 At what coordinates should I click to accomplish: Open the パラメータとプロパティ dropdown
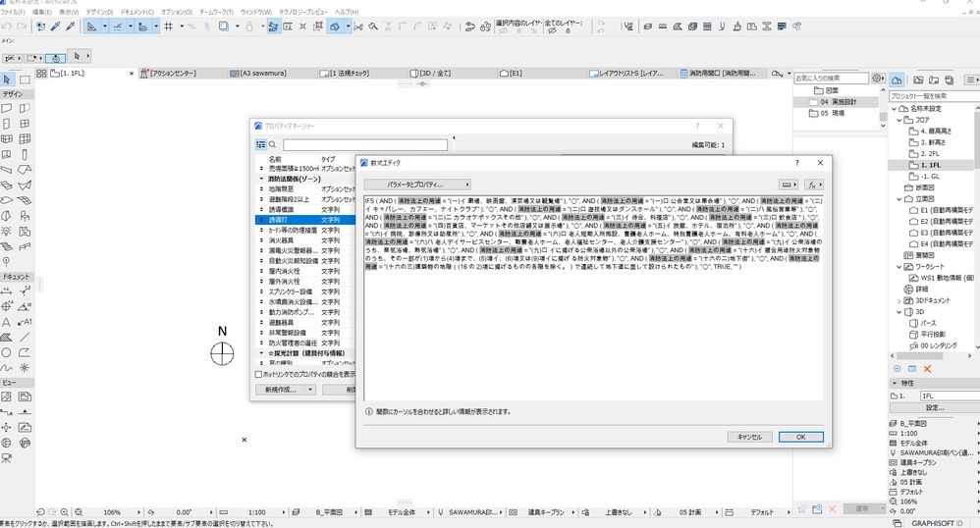[x=417, y=185]
